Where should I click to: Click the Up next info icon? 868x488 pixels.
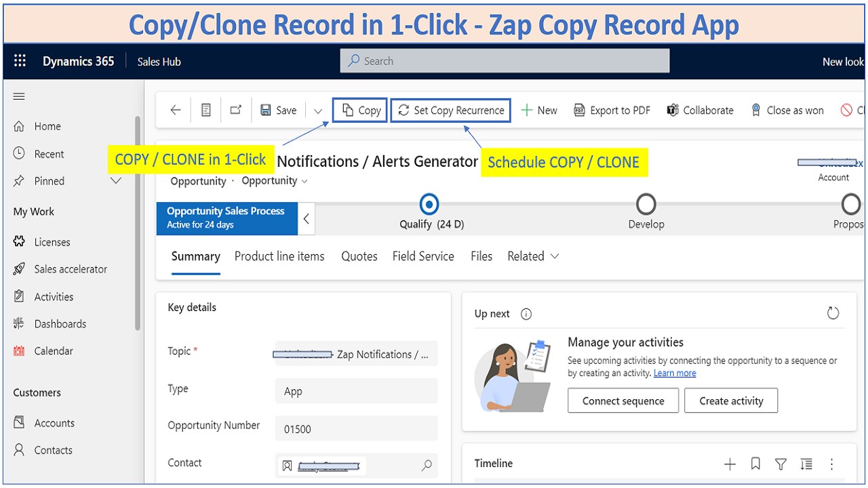[526, 314]
